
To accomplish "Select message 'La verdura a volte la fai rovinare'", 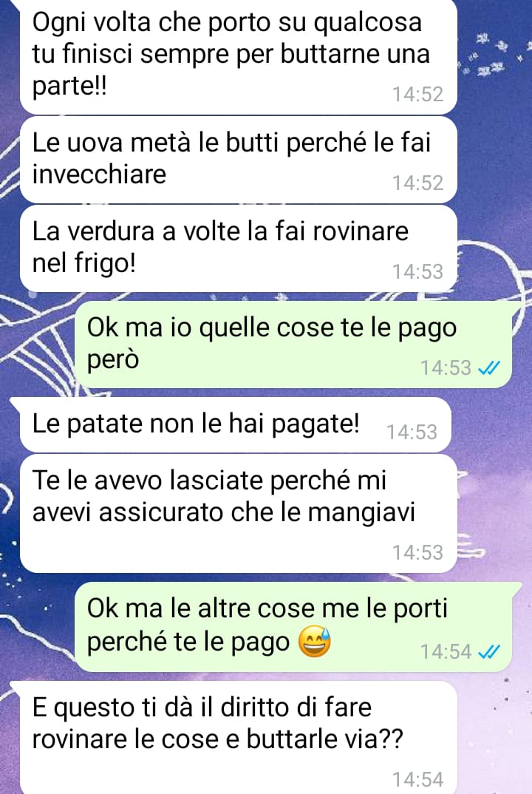I will [x=239, y=248].
